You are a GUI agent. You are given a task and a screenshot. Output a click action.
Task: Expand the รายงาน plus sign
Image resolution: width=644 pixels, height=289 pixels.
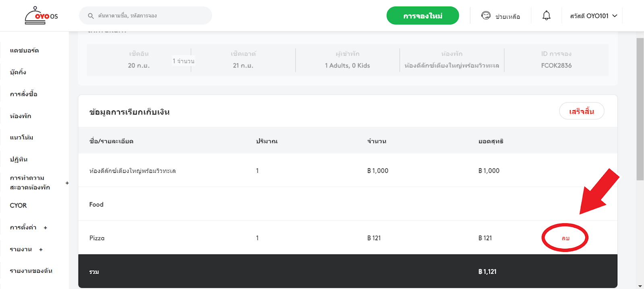click(41, 249)
